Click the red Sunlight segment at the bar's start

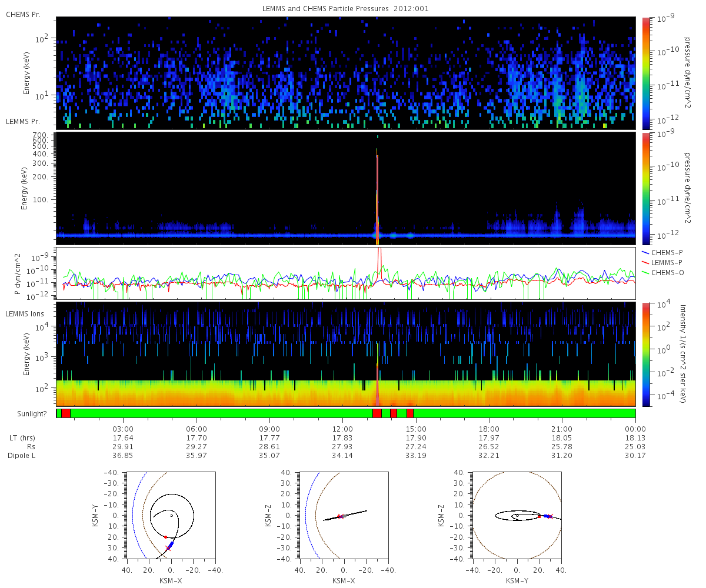(x=66, y=413)
